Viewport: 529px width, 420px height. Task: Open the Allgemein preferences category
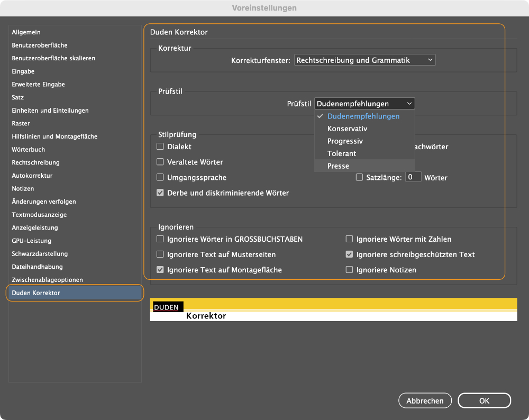click(x=26, y=32)
